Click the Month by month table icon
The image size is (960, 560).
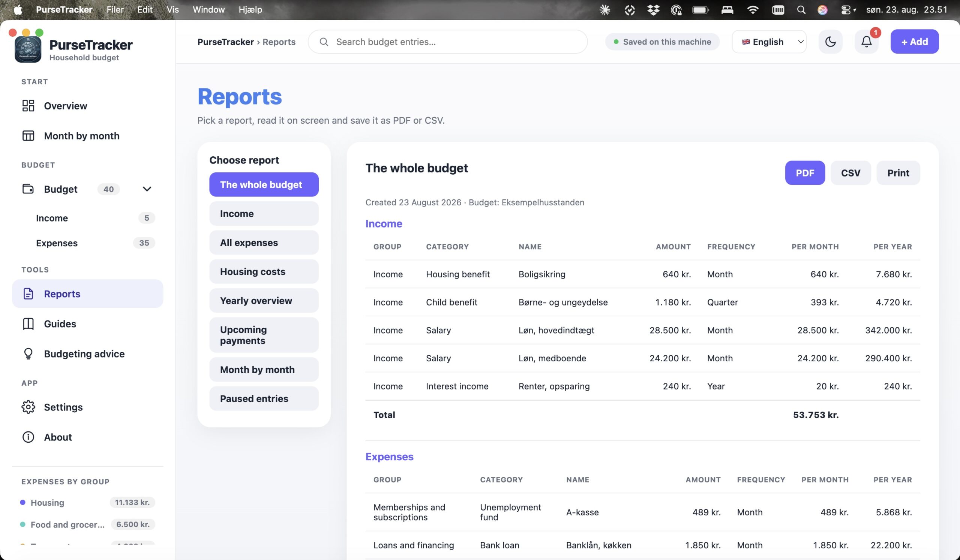pos(28,136)
